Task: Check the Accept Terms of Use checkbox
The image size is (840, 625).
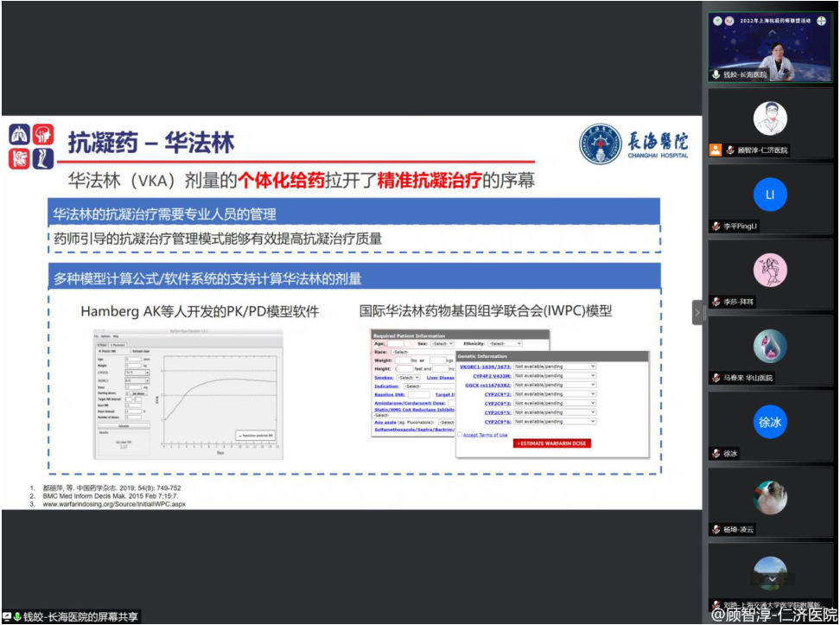Action: (x=460, y=434)
